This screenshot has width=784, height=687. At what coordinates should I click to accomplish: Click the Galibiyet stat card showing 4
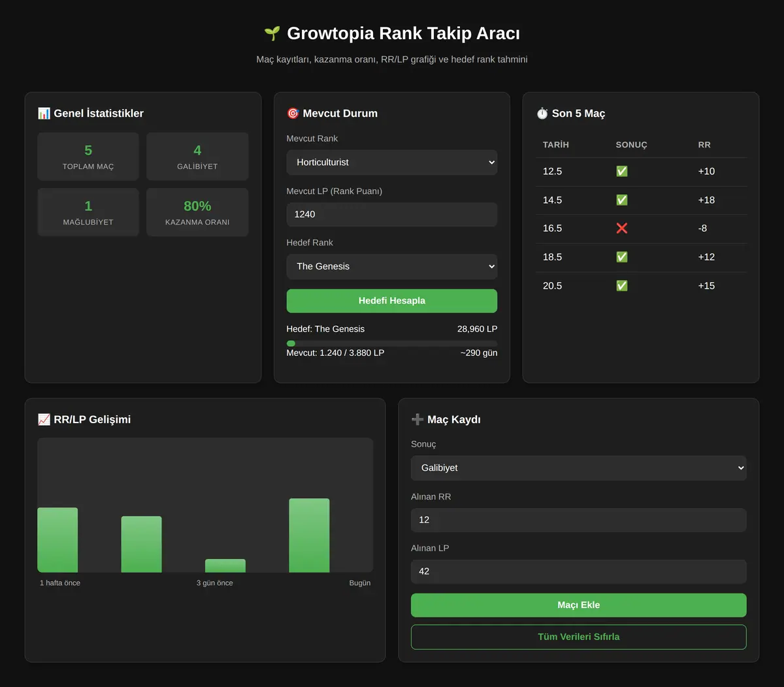(197, 157)
